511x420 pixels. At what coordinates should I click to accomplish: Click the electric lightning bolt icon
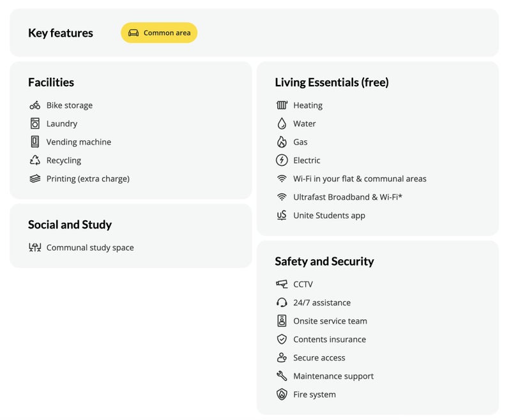click(282, 160)
